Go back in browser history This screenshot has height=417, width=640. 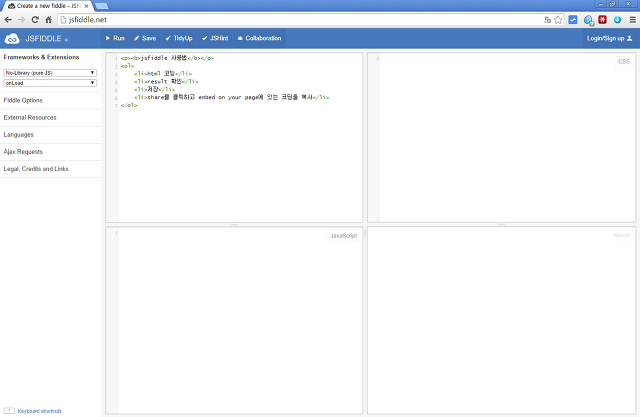(8, 20)
